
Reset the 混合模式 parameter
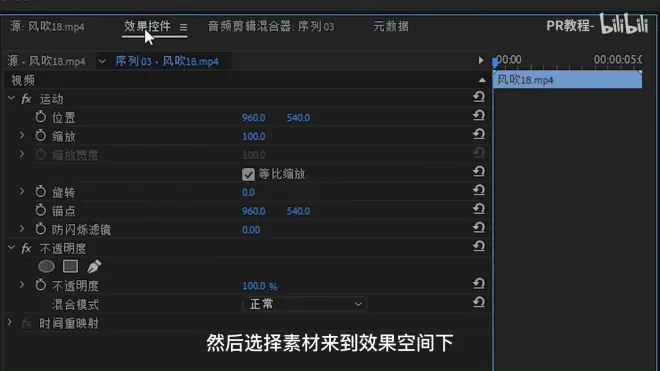[x=479, y=302]
